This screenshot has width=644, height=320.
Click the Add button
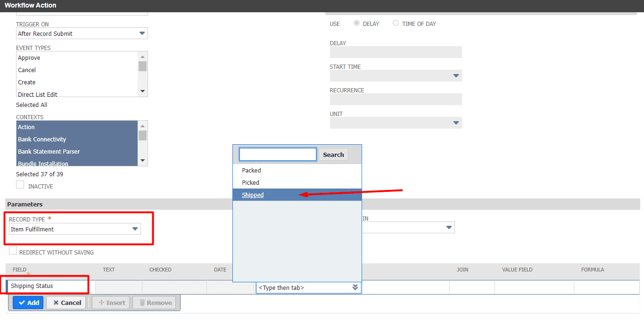[28, 303]
